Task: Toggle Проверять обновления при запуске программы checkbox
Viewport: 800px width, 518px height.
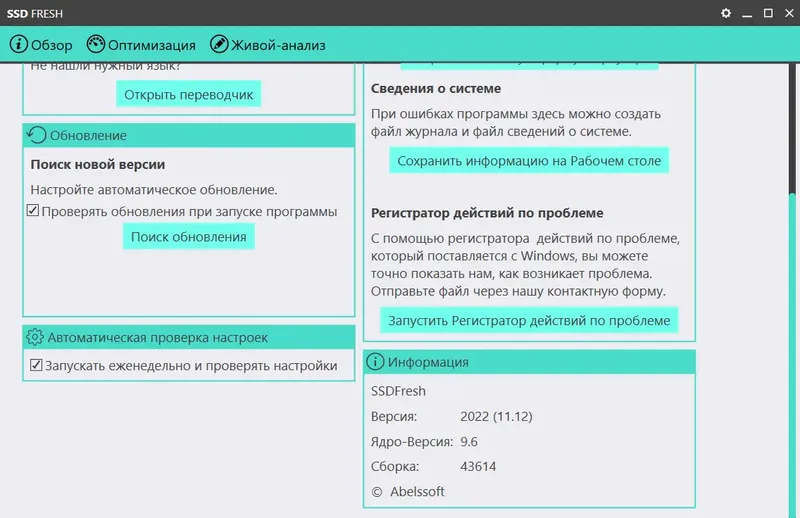Action: [x=33, y=210]
